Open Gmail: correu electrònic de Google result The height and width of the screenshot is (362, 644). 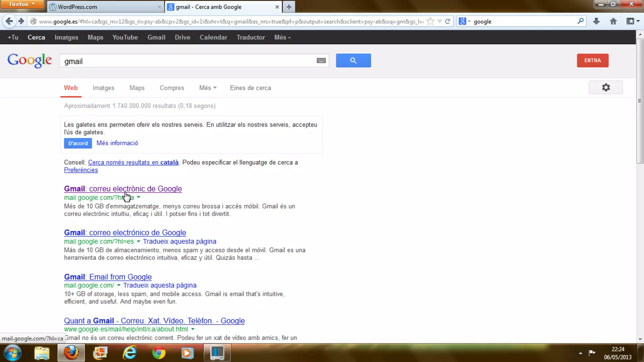coord(123,189)
